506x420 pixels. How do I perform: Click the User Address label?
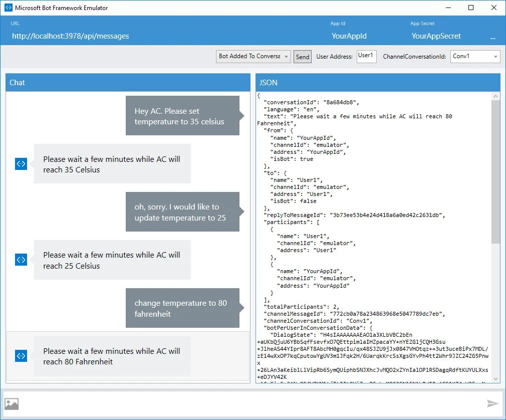point(334,57)
